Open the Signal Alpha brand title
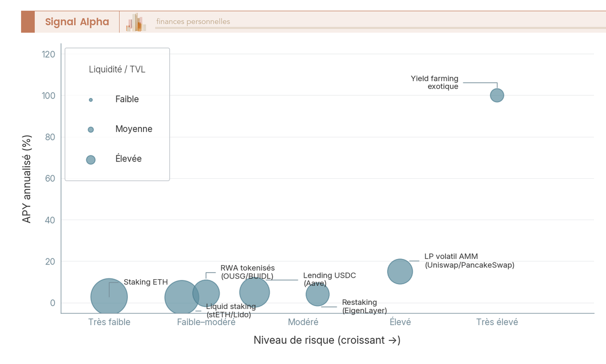The image size is (606, 364). (x=77, y=22)
